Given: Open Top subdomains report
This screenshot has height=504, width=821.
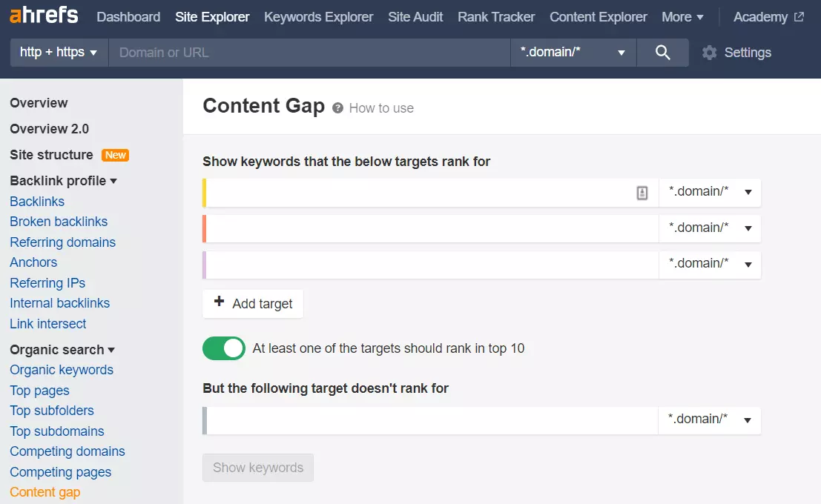Looking at the screenshot, I should [57, 431].
